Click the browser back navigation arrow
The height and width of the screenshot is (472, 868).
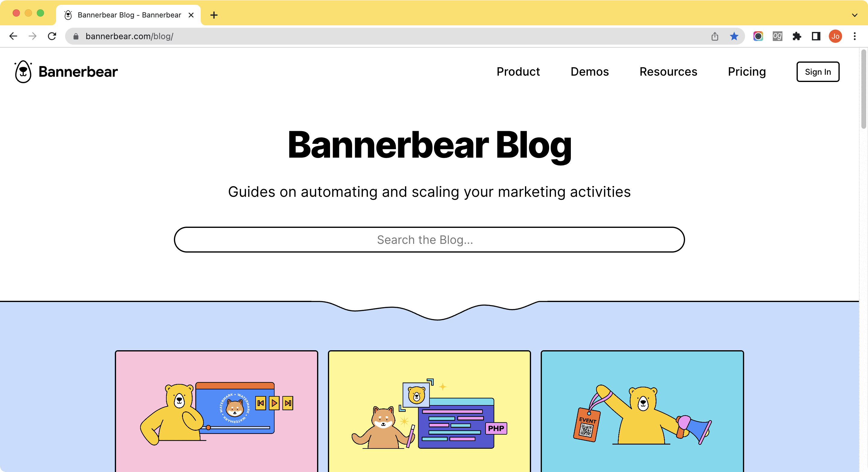pos(13,36)
